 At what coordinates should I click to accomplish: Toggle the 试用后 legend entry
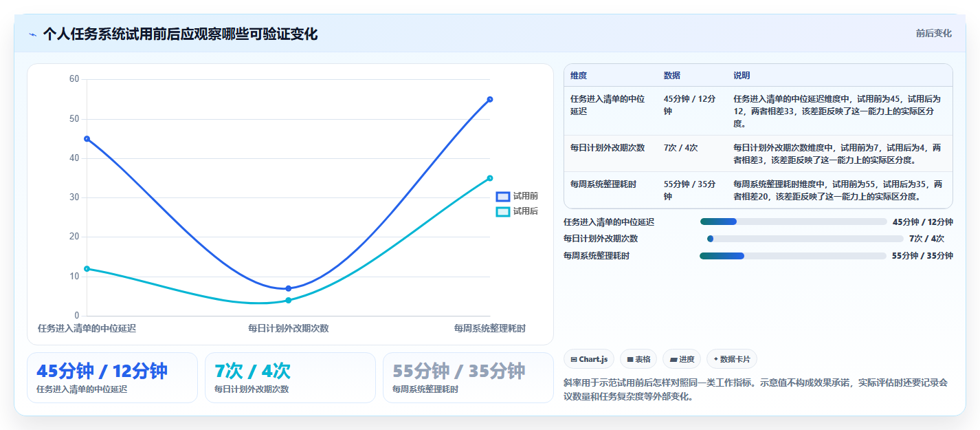[517, 211]
